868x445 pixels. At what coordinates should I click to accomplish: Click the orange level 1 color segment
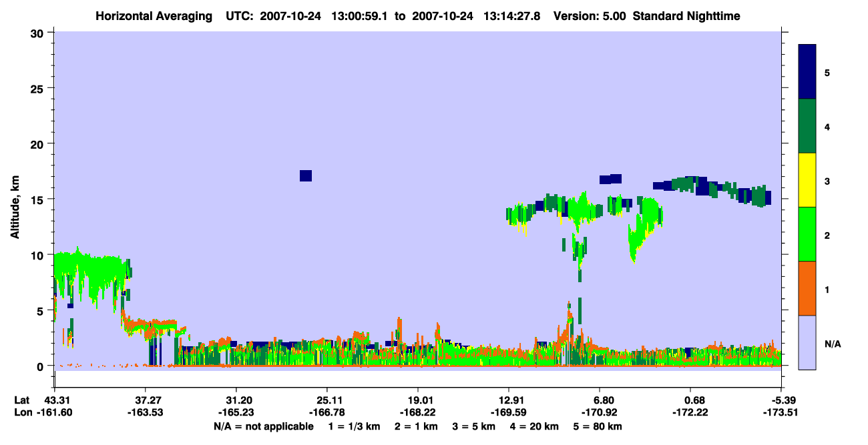807,288
